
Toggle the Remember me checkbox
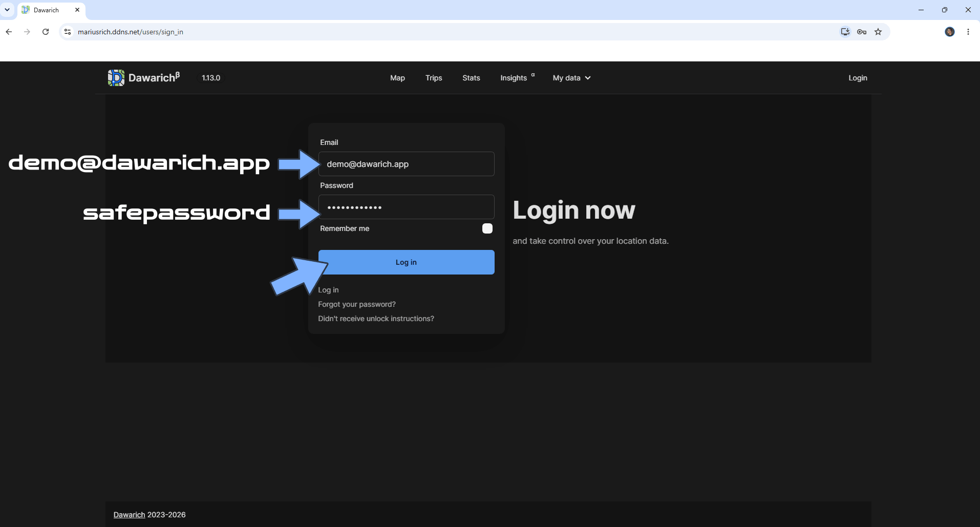click(487, 228)
